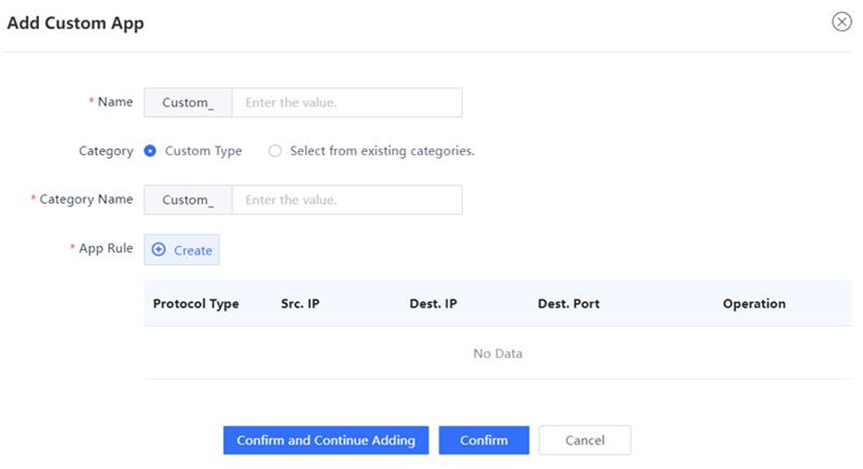
Task: Click the Confirm button
Action: pyautogui.click(x=484, y=440)
